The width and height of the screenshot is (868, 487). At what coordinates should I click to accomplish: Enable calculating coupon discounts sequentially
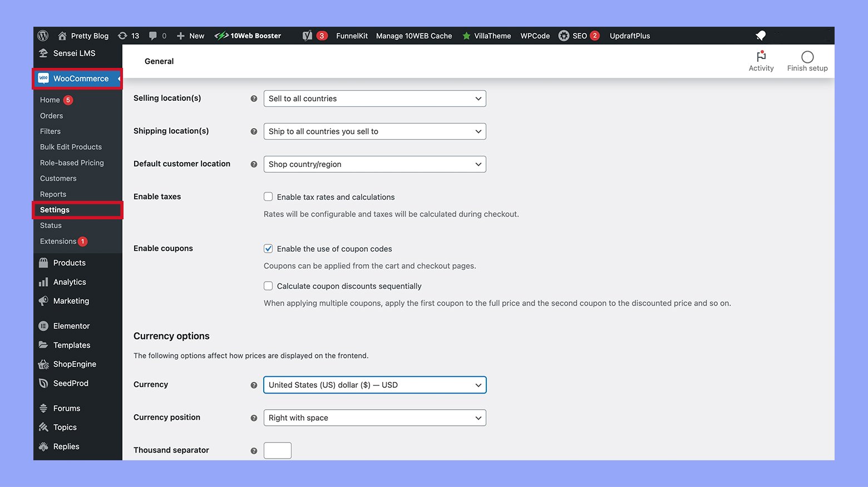(x=268, y=286)
